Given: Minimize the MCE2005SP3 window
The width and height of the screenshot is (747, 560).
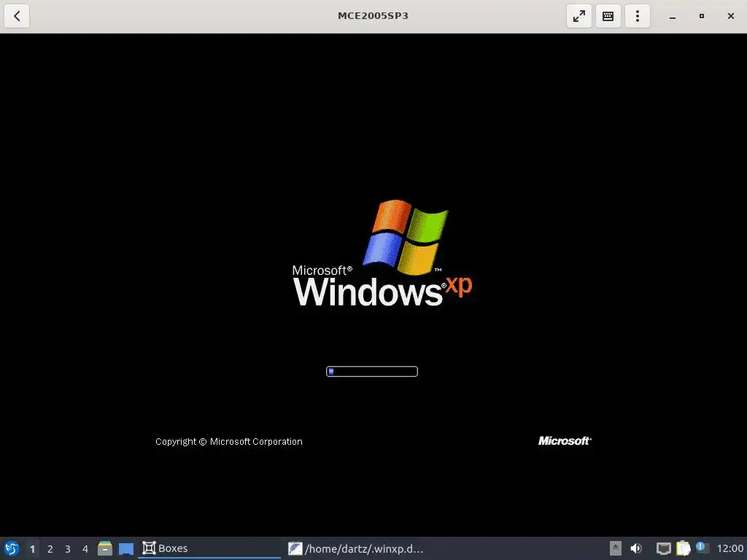Looking at the screenshot, I should pos(672,16).
